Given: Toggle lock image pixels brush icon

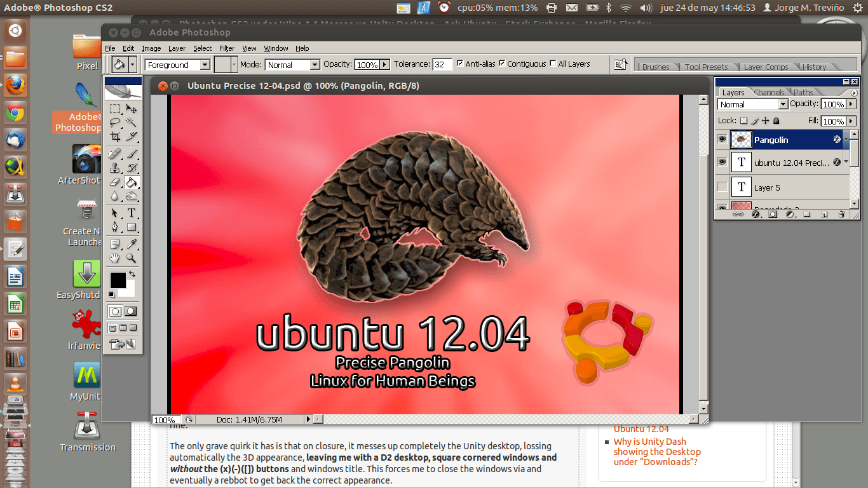Looking at the screenshot, I should [755, 121].
